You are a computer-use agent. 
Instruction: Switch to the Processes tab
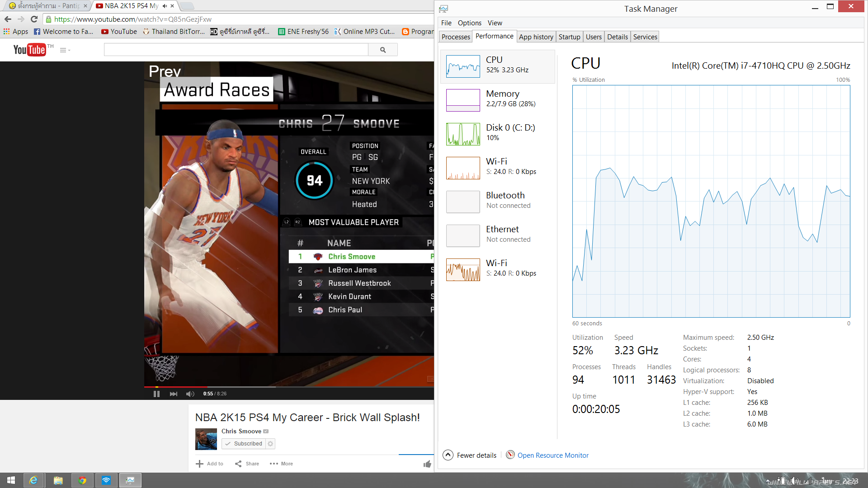(456, 37)
